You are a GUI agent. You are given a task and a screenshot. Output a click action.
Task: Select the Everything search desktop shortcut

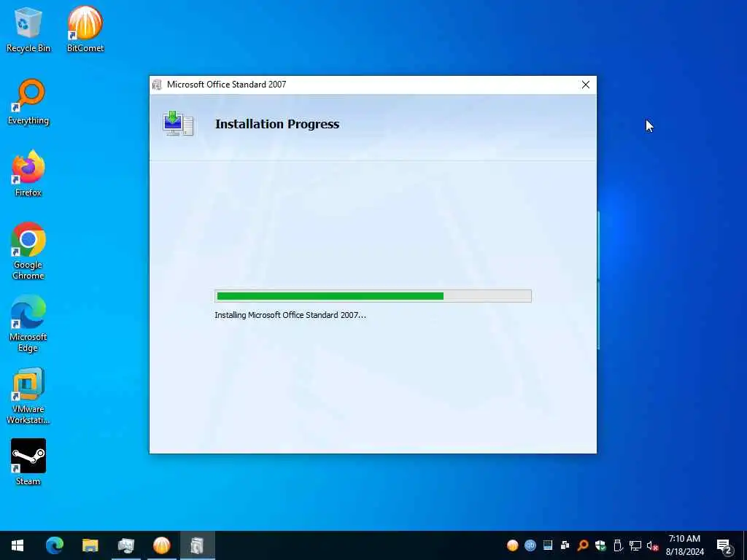coord(28,102)
